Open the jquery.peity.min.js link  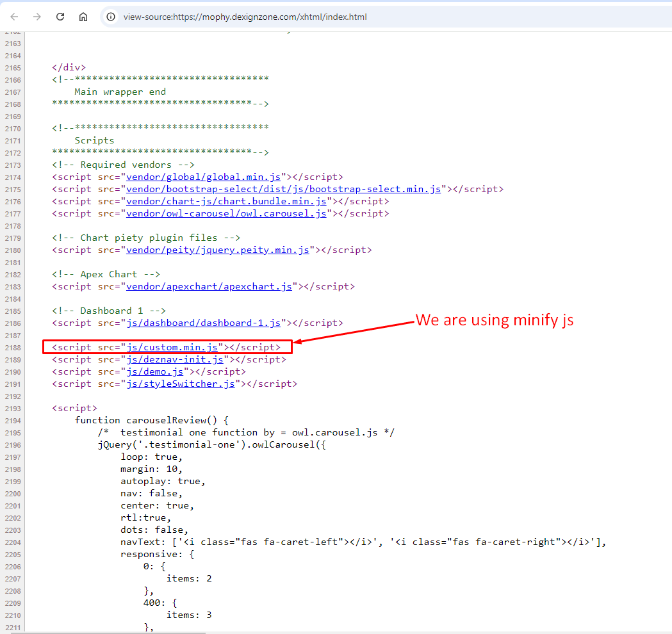pyautogui.click(x=218, y=250)
